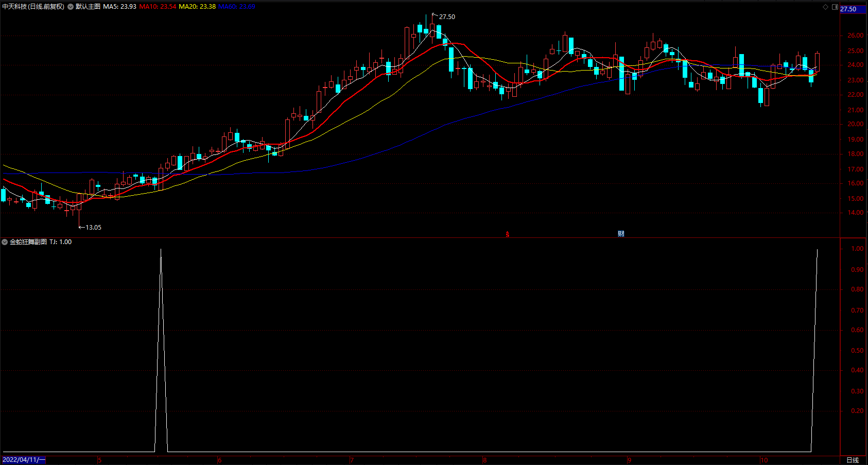Image resolution: width=868 pixels, height=465 pixels.
Task: Select the MA20: 23.38 indicator label
Action: [x=197, y=7]
